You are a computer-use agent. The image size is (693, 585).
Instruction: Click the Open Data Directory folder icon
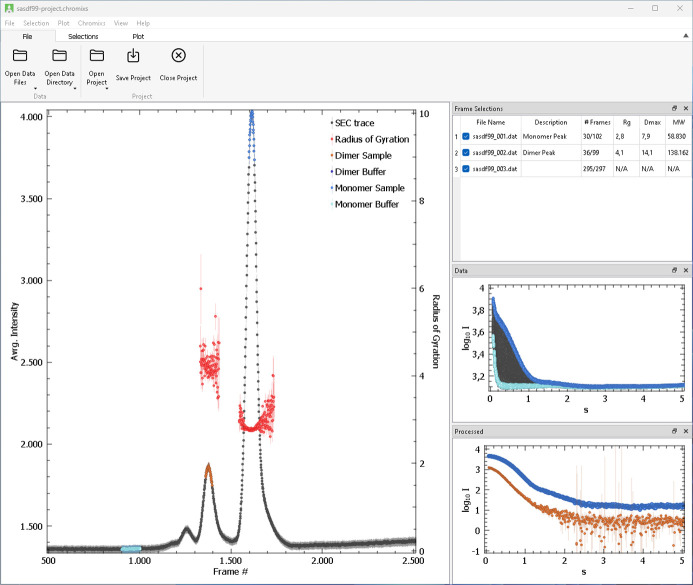pos(59,56)
